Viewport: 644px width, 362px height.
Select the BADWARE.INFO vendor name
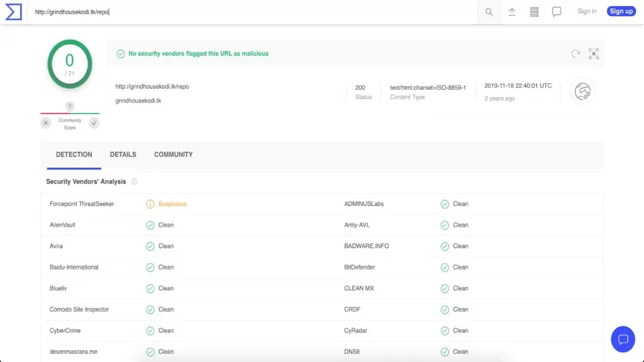(366, 246)
